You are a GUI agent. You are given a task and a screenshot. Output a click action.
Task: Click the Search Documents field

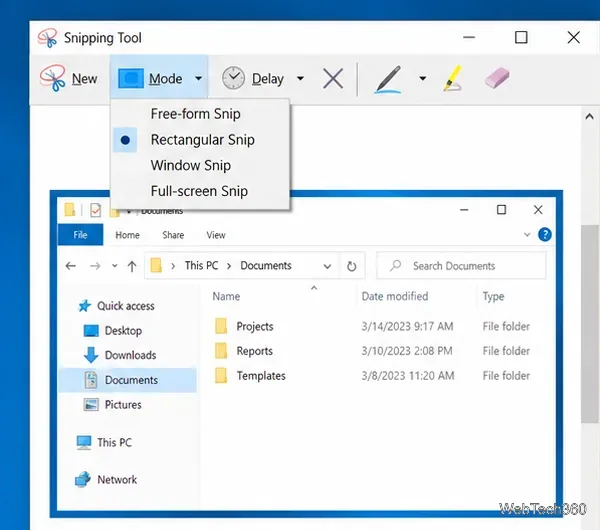[x=461, y=266]
